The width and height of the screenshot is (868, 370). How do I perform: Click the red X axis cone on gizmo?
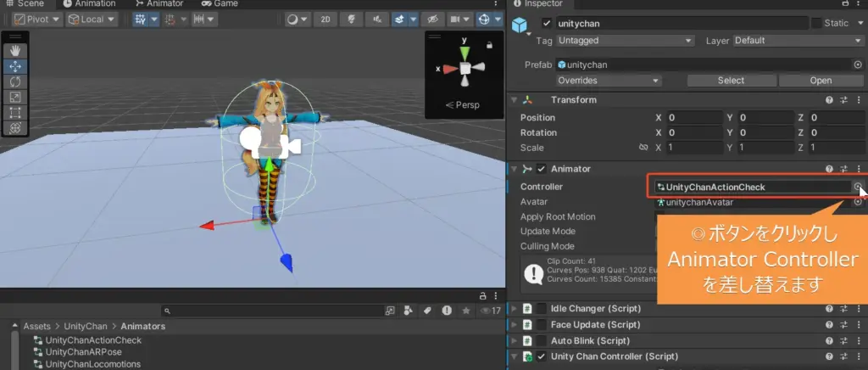(x=450, y=69)
